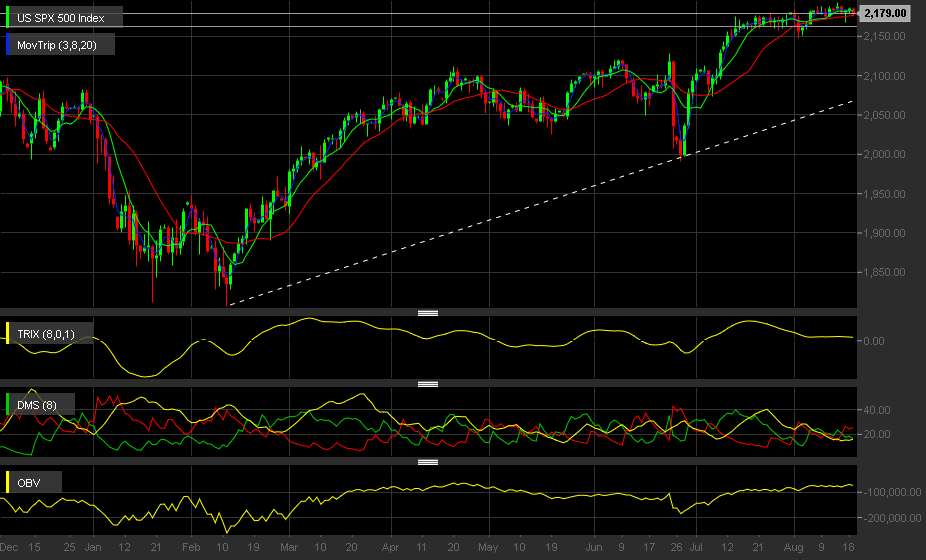Click the 2,000.00 price axis label
926x560 pixels.
[884, 154]
